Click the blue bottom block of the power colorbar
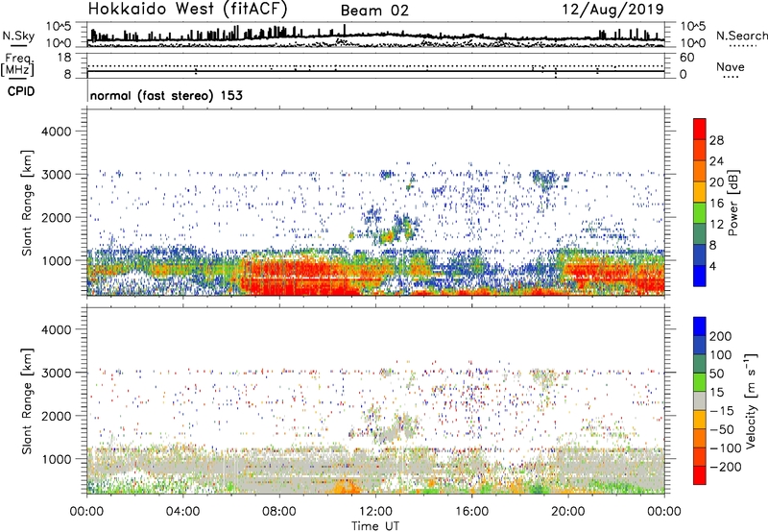 (x=700, y=276)
